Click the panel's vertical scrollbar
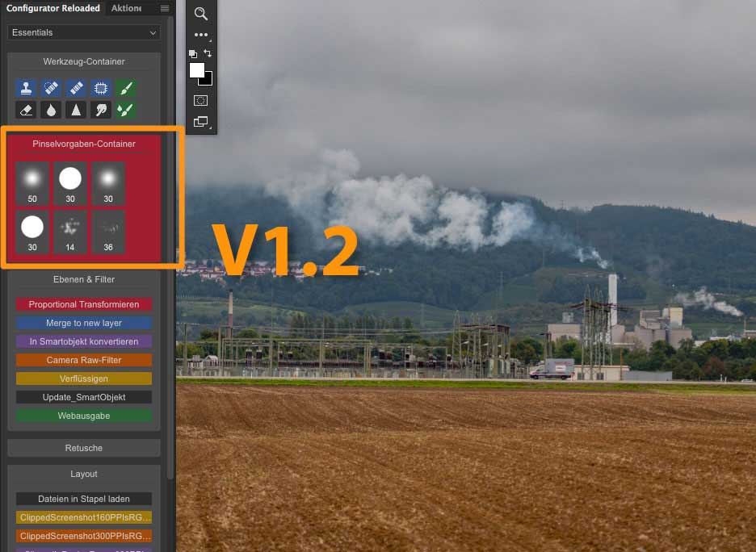Screen dimensions: 756x552 pos(170,248)
